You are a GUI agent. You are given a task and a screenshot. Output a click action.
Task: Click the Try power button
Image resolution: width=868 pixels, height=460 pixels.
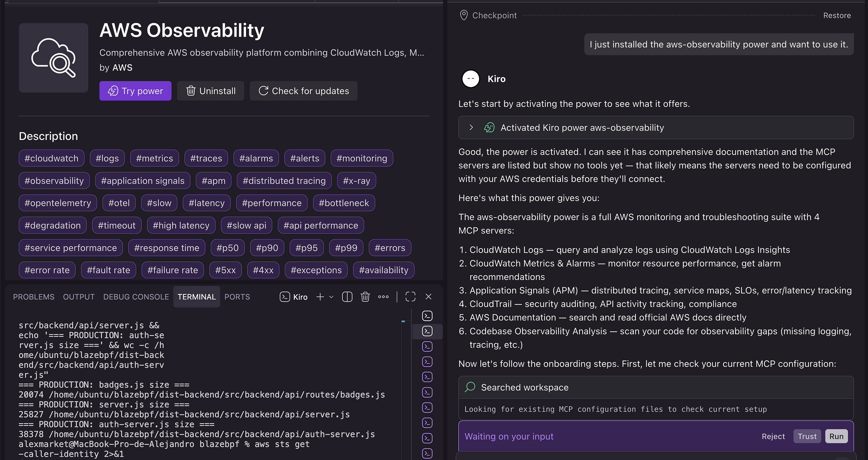click(x=135, y=91)
